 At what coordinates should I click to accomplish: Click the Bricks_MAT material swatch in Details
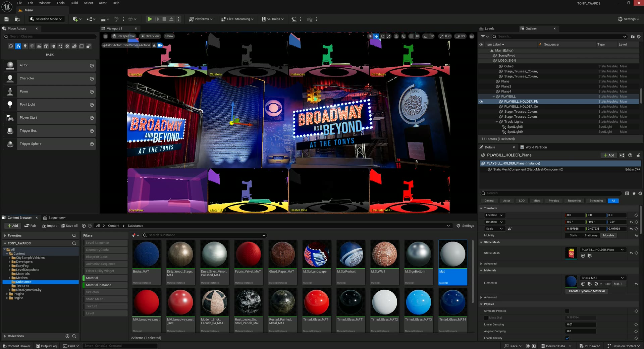pyautogui.click(x=571, y=281)
